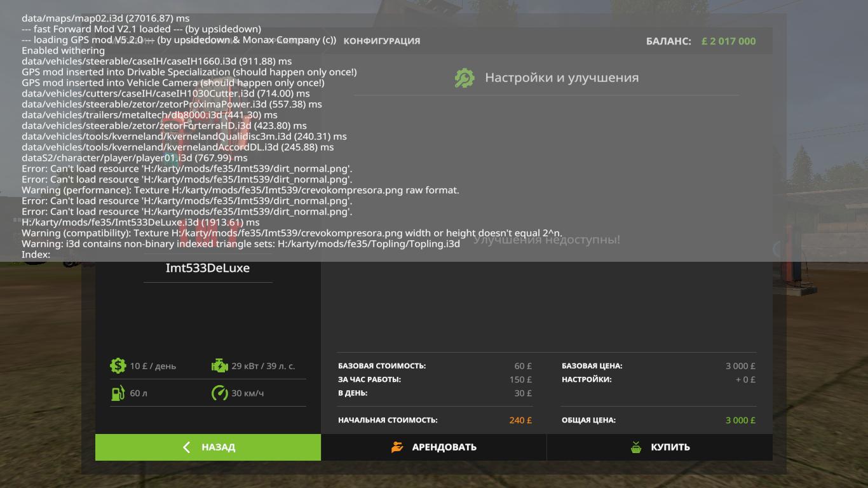Click the fuel pump capacity icon
Screen dimensions: 868x488
pos(118,393)
